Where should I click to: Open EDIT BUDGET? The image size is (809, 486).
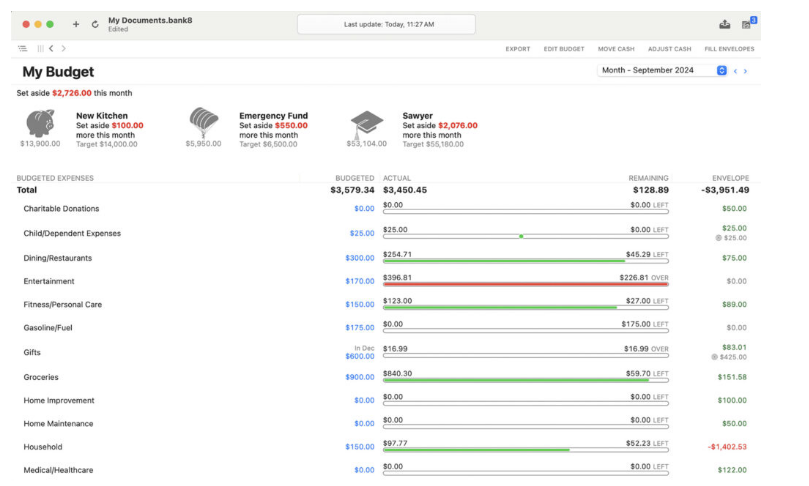pyautogui.click(x=564, y=49)
